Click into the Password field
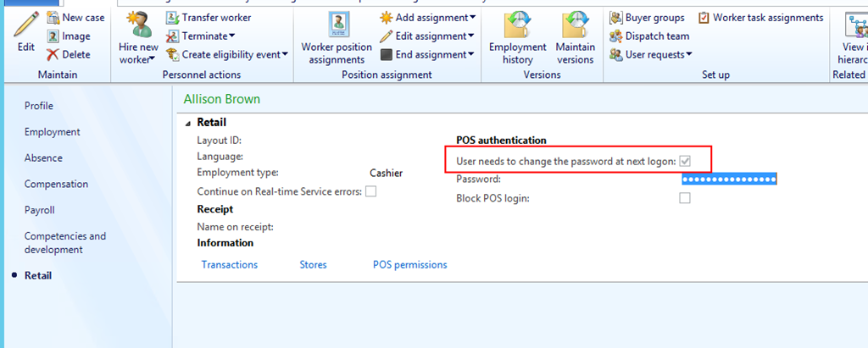This screenshot has height=348, width=868. (x=729, y=180)
